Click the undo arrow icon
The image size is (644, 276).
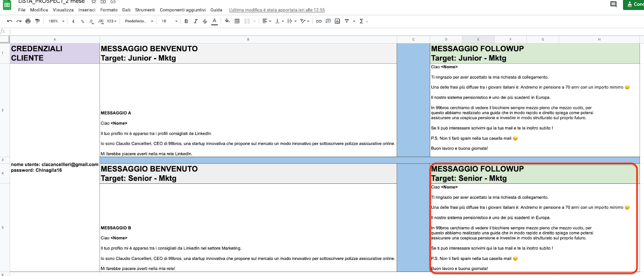tap(10, 21)
